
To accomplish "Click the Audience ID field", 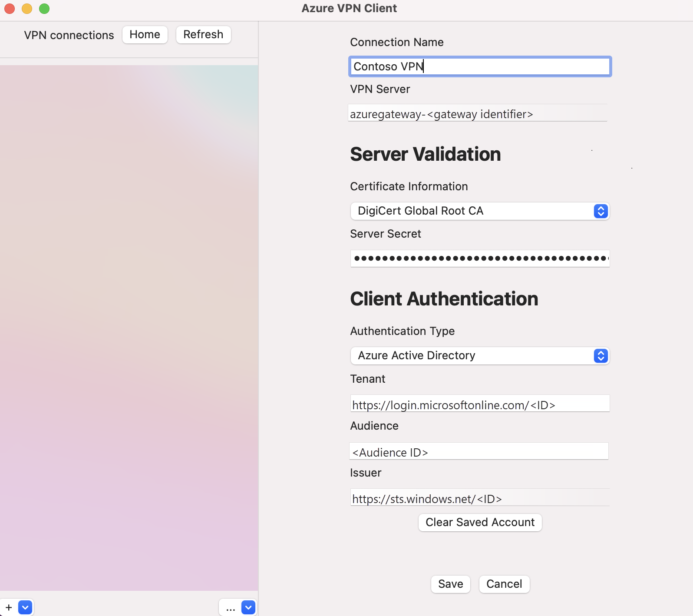I will point(479,451).
